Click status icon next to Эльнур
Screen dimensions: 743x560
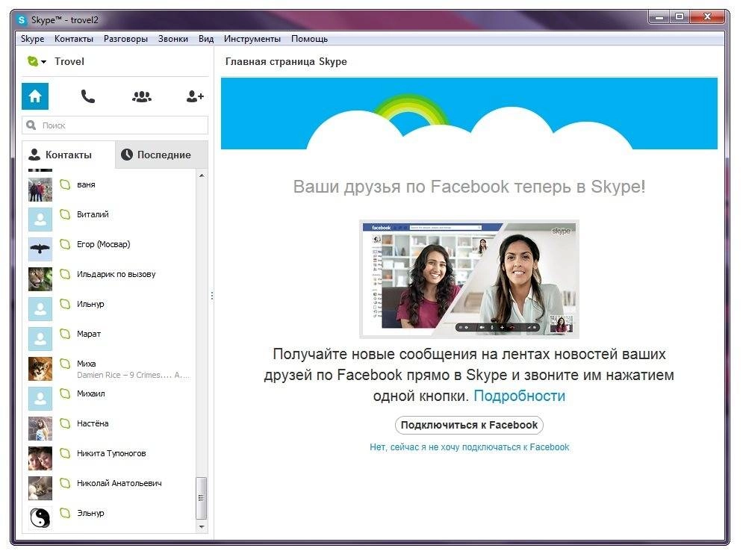click(x=65, y=513)
